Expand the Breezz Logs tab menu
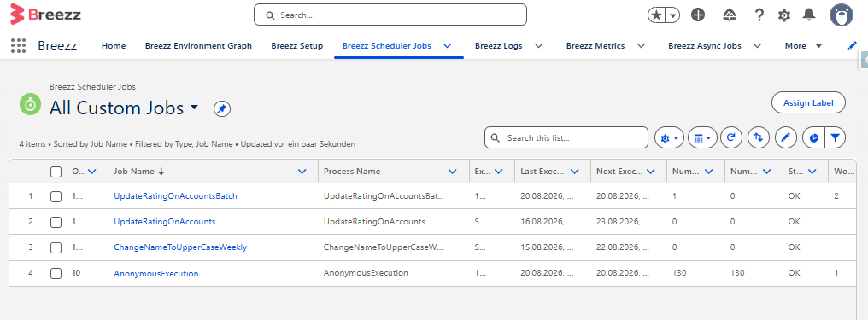Viewport: 868px width, 320px height. 538,46
